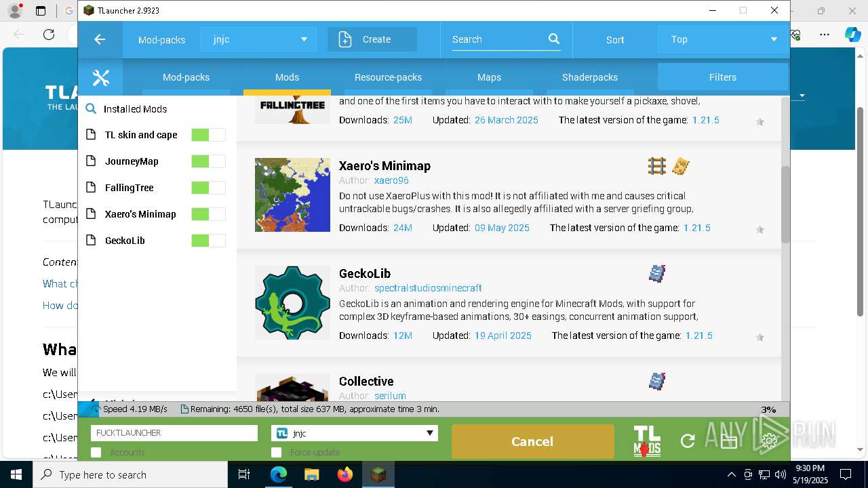Toggle the TL skin and cape mod

coord(208,135)
